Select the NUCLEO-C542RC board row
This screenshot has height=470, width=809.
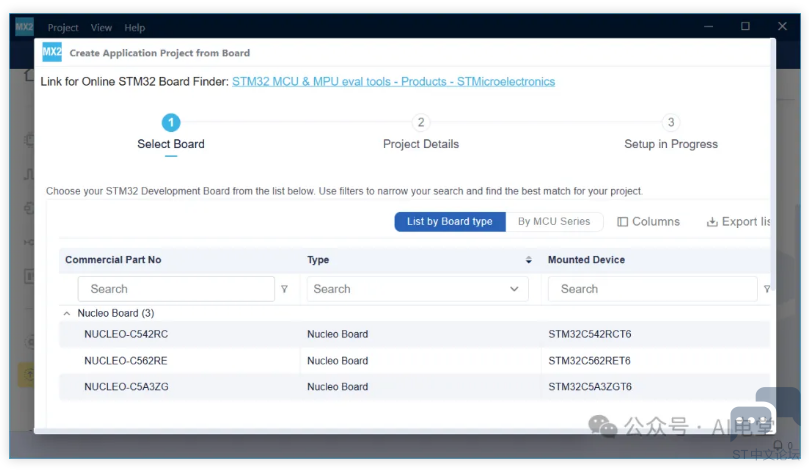pos(126,334)
